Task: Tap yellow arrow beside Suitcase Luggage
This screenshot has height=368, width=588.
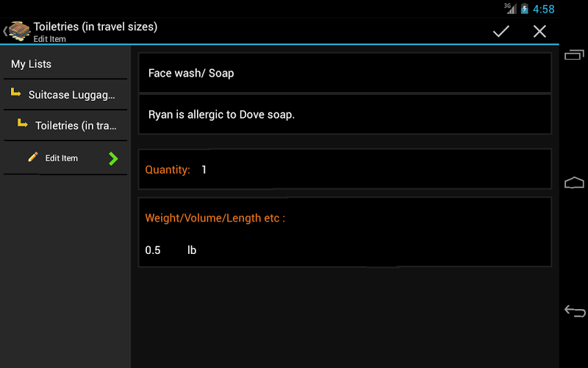Action: (15, 93)
